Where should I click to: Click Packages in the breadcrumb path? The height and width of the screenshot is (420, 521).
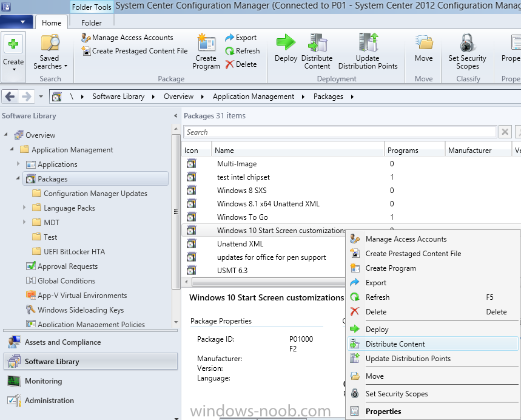[328, 97]
